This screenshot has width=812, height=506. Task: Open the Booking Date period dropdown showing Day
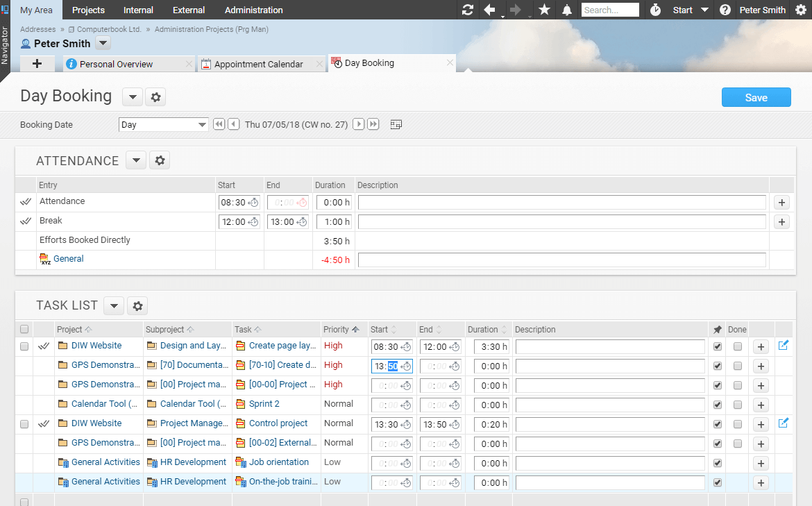click(x=163, y=124)
